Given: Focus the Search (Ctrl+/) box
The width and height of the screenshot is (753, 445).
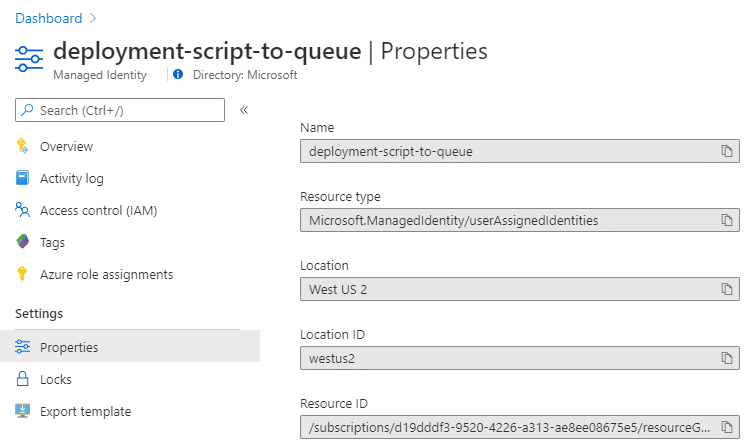Looking at the screenshot, I should coord(120,110).
